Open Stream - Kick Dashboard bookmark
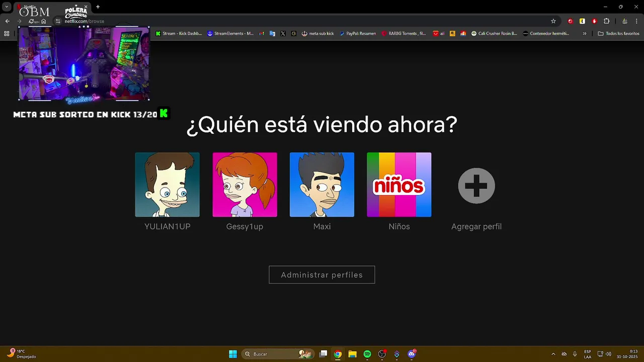Screen dimensions: 644x362 click(179, 33)
